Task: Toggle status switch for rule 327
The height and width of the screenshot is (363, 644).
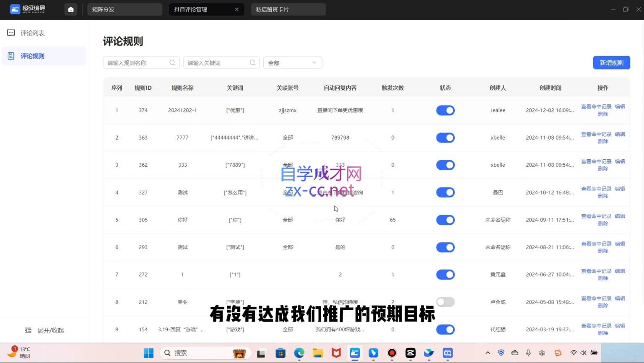Action: (445, 192)
